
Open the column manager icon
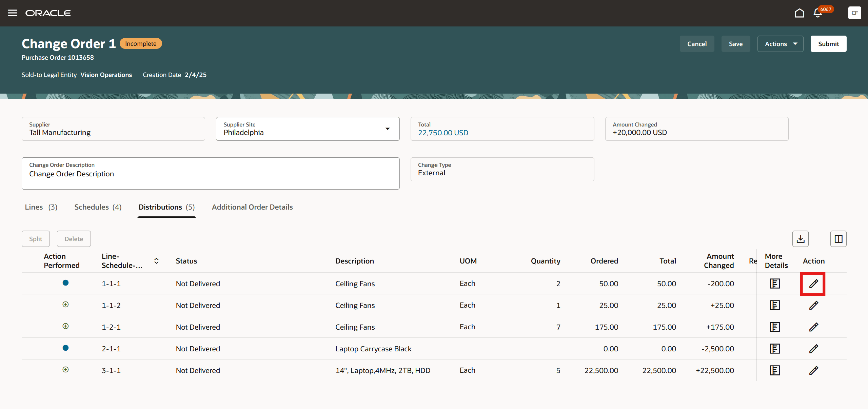click(838, 239)
